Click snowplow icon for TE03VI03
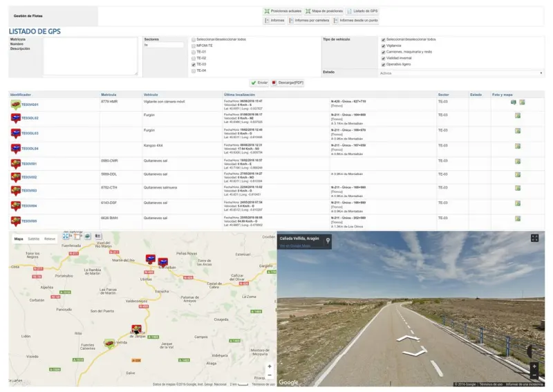This screenshot has width=553, height=392. coord(15,191)
